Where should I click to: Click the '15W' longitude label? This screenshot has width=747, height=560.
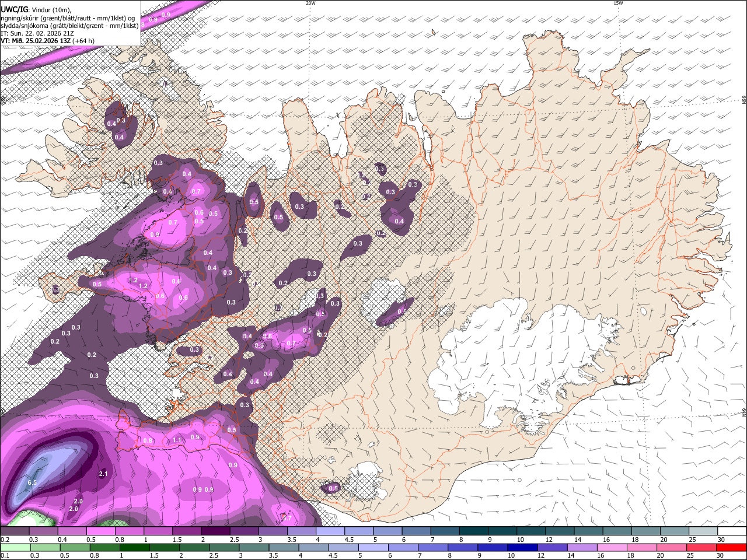pyautogui.click(x=618, y=3)
